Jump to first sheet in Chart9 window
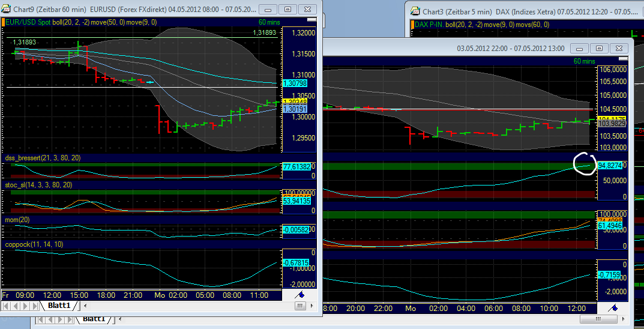Image resolution: width=644 pixels, height=329 pixels. (x=7, y=306)
